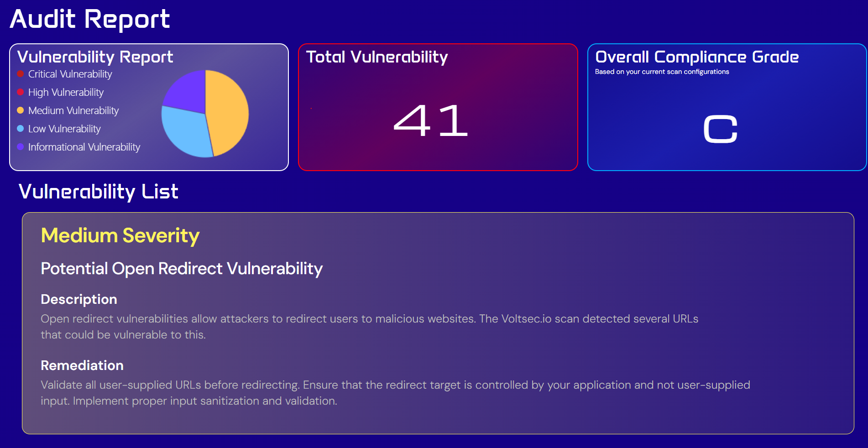868x448 pixels.
Task: Click the blue Low Vulnerability legend dot
Action: click(21, 129)
